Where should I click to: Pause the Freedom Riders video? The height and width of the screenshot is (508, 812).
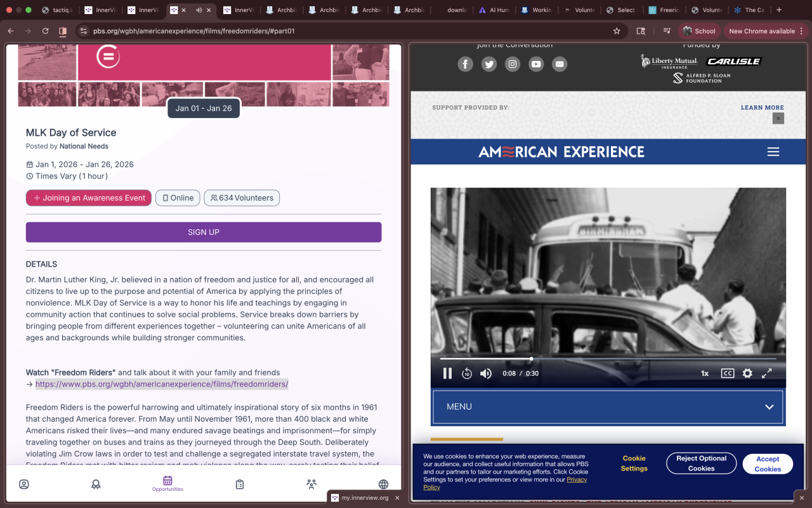point(447,373)
